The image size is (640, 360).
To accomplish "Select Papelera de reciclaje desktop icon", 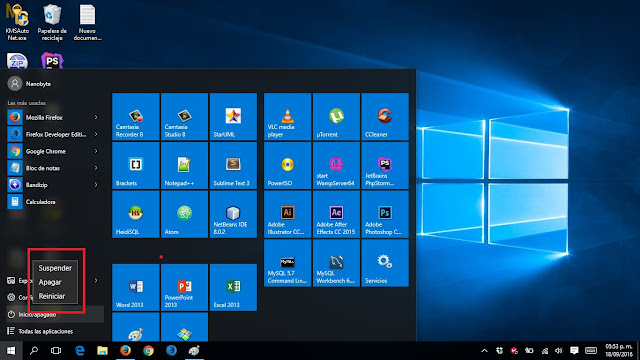I will 52,23.
